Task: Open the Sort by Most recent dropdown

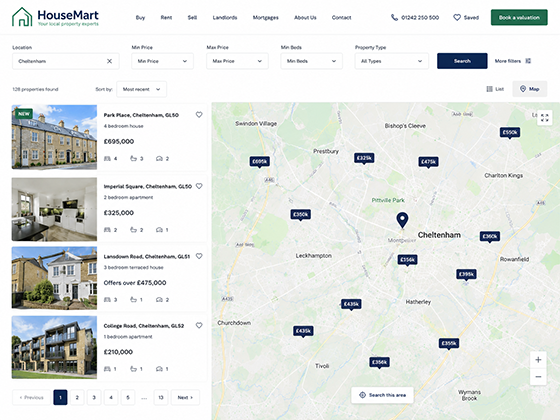Action: [141, 89]
